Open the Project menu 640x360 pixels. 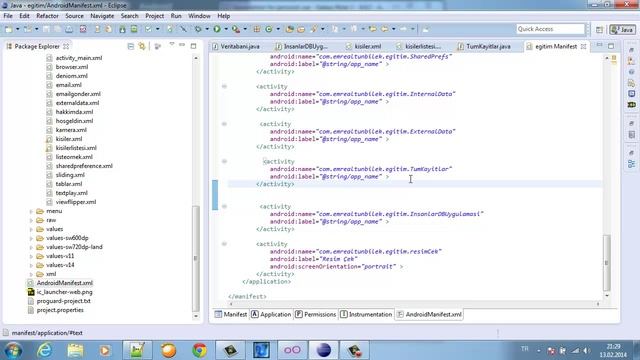(x=155, y=16)
